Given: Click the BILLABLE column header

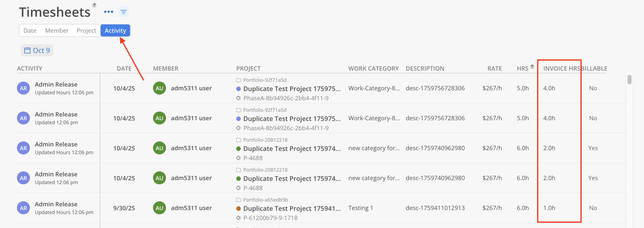Looking at the screenshot, I should [594, 68].
